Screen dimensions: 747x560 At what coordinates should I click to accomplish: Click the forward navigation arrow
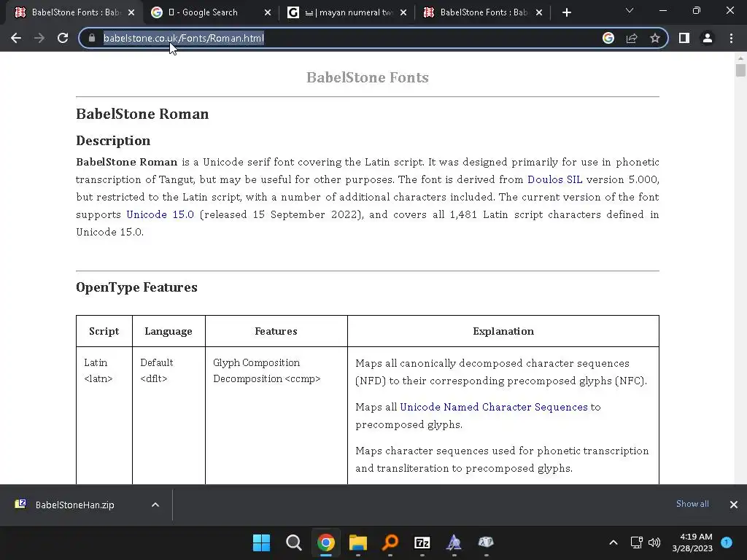coord(39,38)
